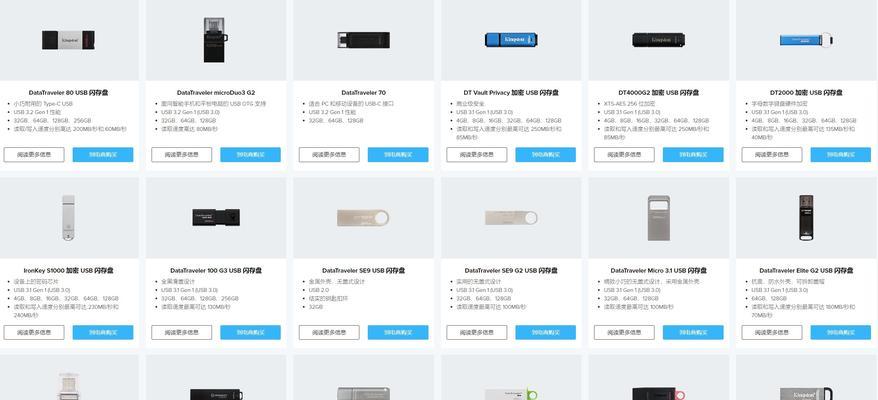The width and height of the screenshot is (878, 400).
Task: Click blue purchase button under DT2000
Action: click(840, 155)
